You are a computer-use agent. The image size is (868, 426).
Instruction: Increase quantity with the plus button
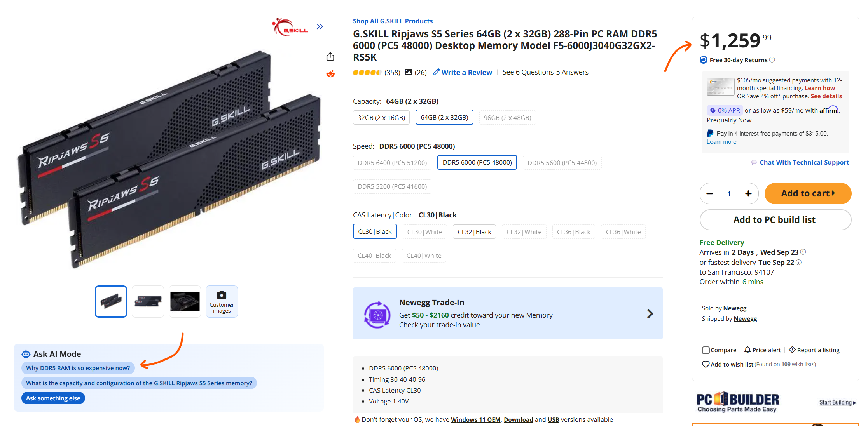pos(748,194)
